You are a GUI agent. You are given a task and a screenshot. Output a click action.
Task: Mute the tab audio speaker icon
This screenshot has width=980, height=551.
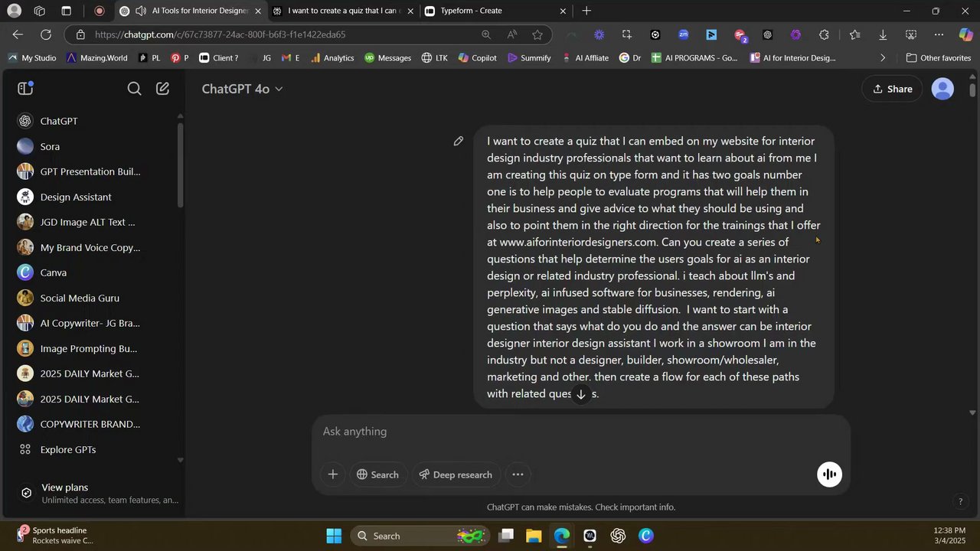[141, 11]
